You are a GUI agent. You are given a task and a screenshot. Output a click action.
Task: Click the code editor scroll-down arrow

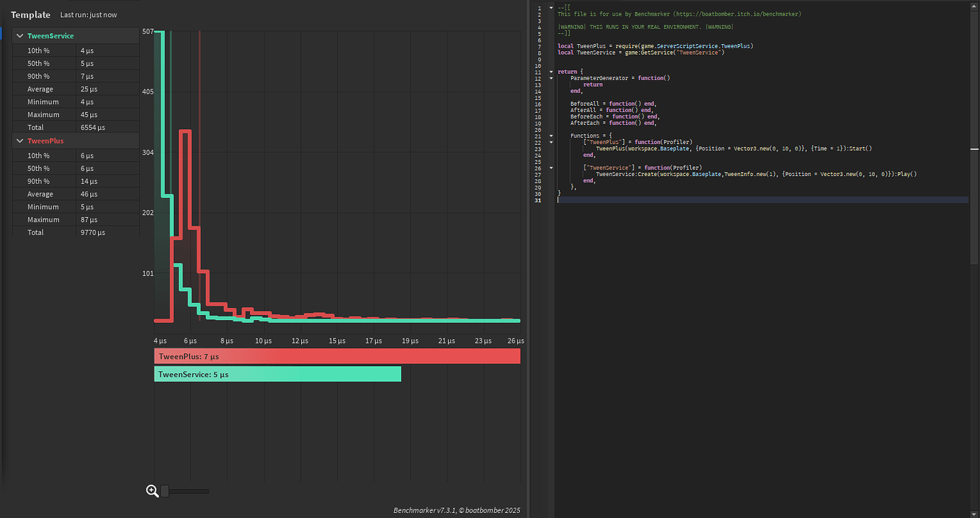(x=974, y=514)
